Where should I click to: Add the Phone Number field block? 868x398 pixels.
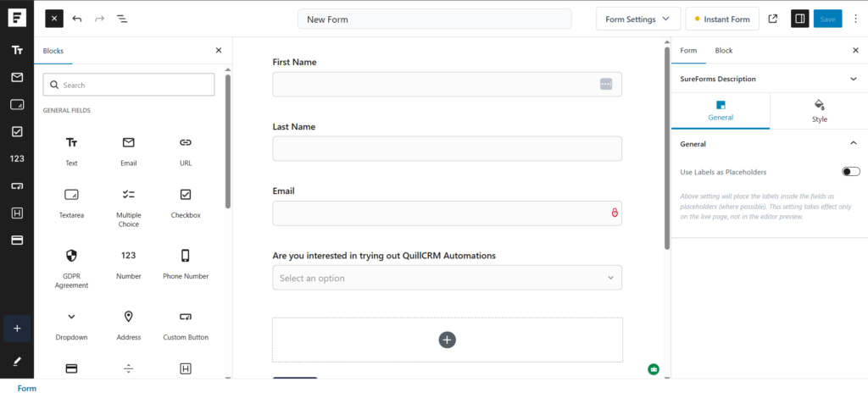[185, 263]
